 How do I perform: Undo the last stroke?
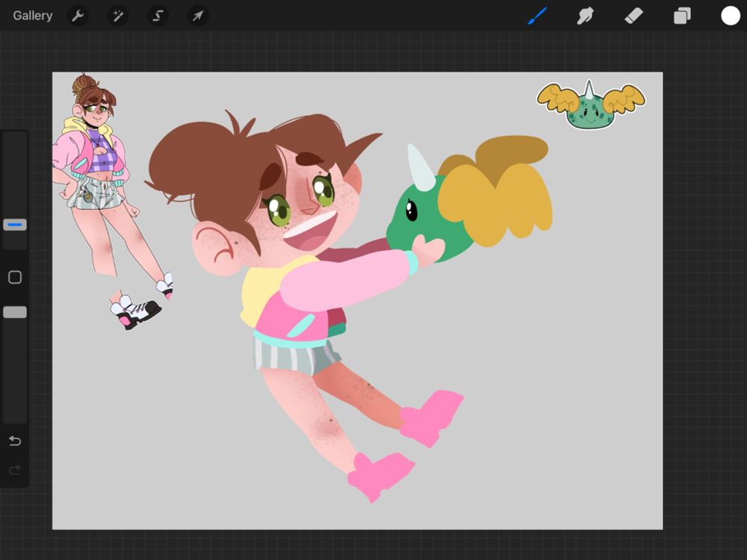pos(15,441)
